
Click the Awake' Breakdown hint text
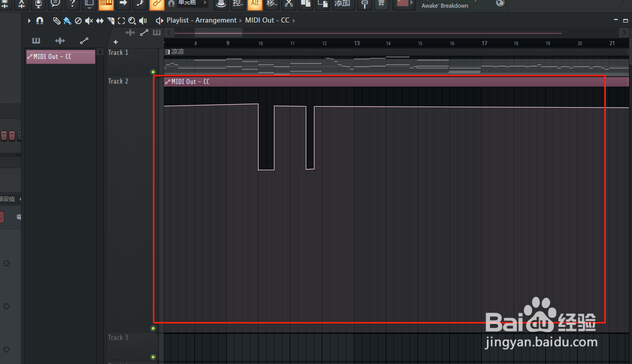(x=445, y=6)
